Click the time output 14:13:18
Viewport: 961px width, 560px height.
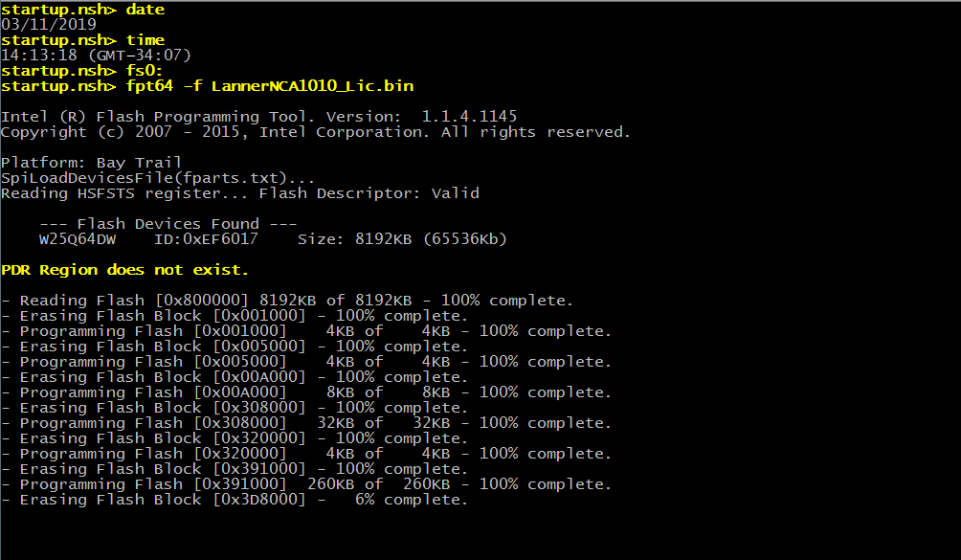[x=38, y=56]
